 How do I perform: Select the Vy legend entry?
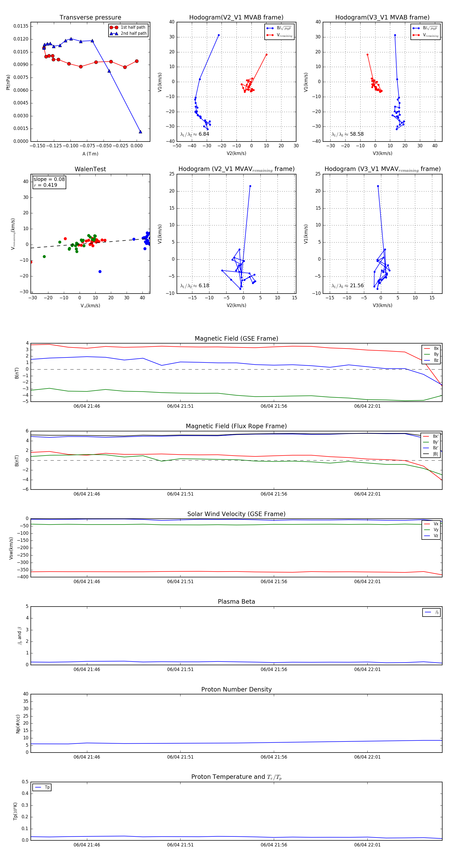[431, 530]
